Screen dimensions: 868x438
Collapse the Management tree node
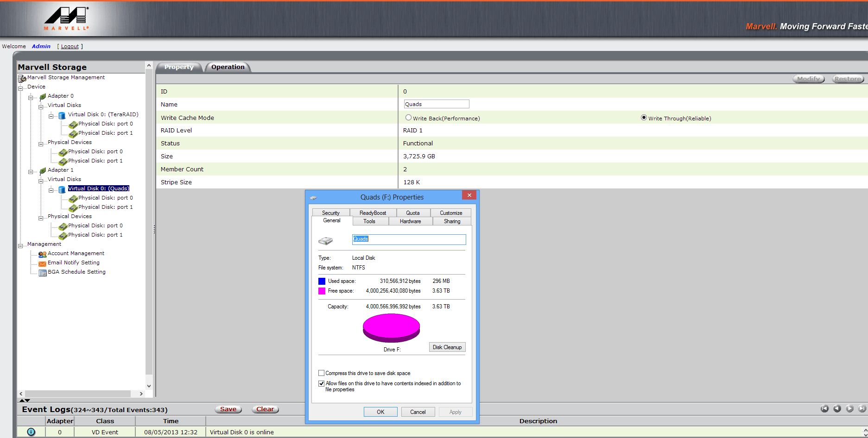pos(20,245)
